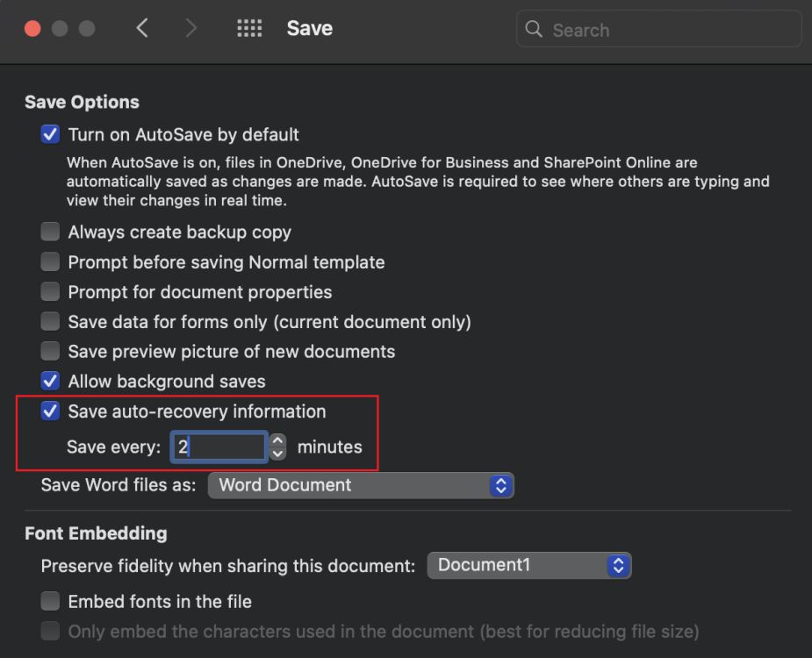Increment the auto-recovery save minutes
Screen dimensions: 812x658
click(x=277, y=441)
